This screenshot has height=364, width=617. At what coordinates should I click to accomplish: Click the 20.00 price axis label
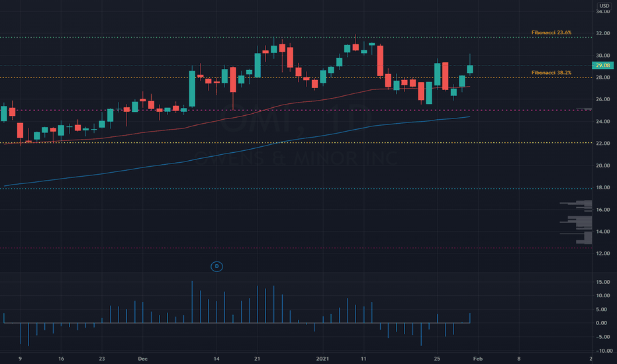point(603,165)
